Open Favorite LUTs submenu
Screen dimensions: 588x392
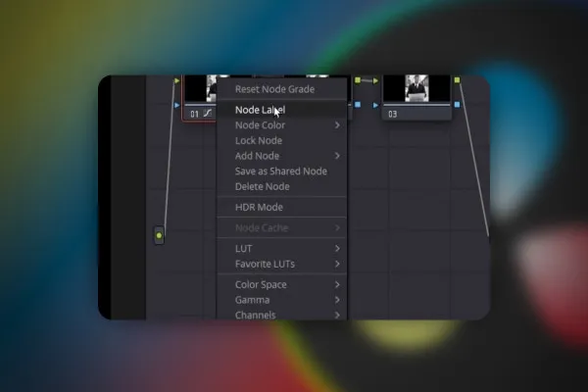[x=282, y=264]
